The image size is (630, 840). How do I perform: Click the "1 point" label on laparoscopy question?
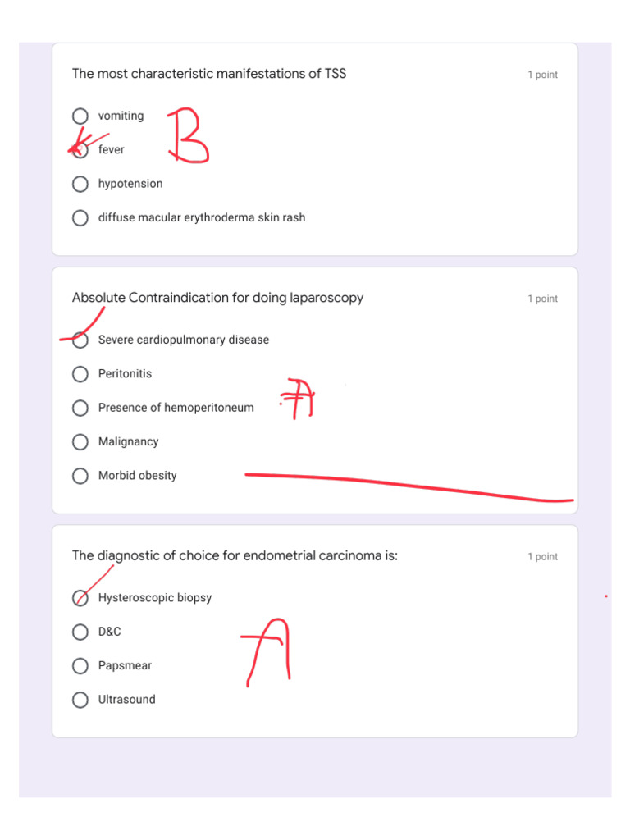click(x=542, y=299)
